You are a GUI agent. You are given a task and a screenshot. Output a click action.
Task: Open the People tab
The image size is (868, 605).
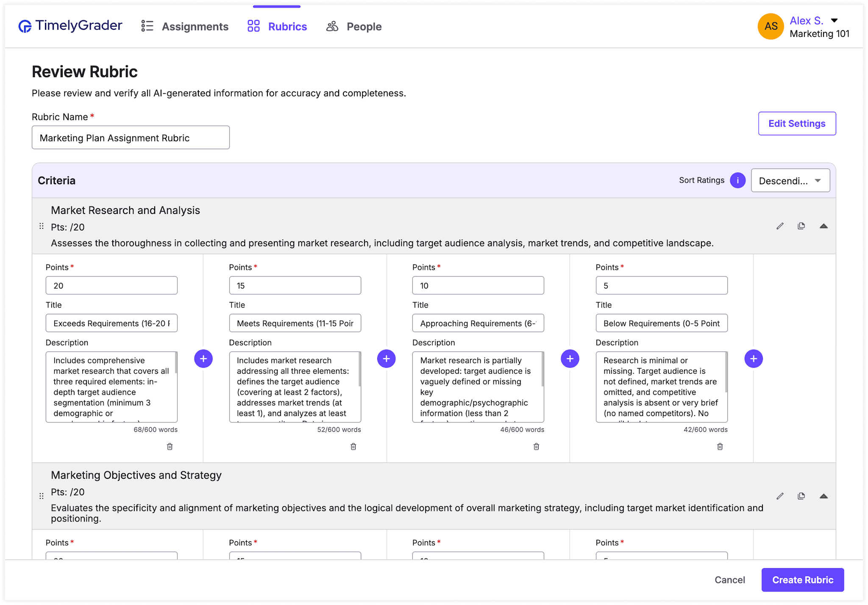pyautogui.click(x=354, y=26)
